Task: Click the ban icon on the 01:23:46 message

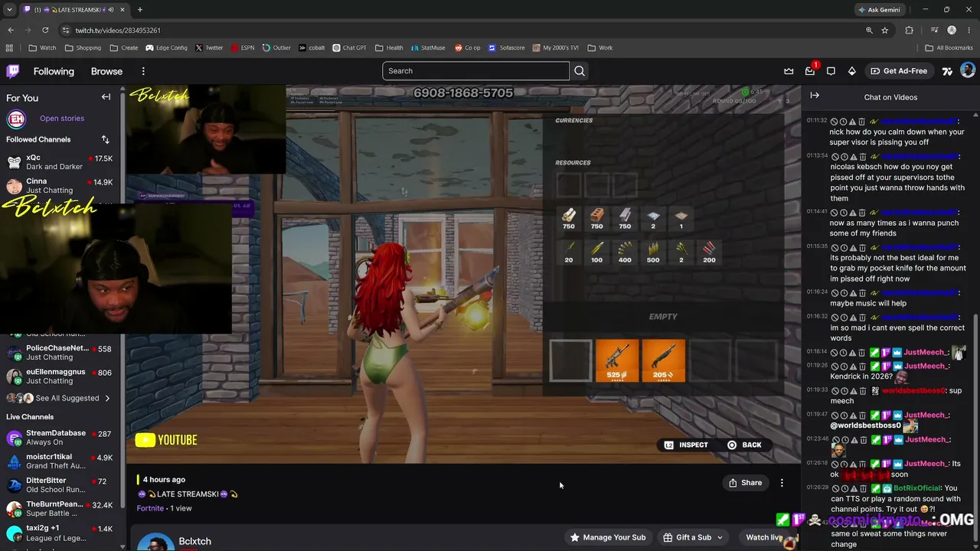Action: pos(835,439)
